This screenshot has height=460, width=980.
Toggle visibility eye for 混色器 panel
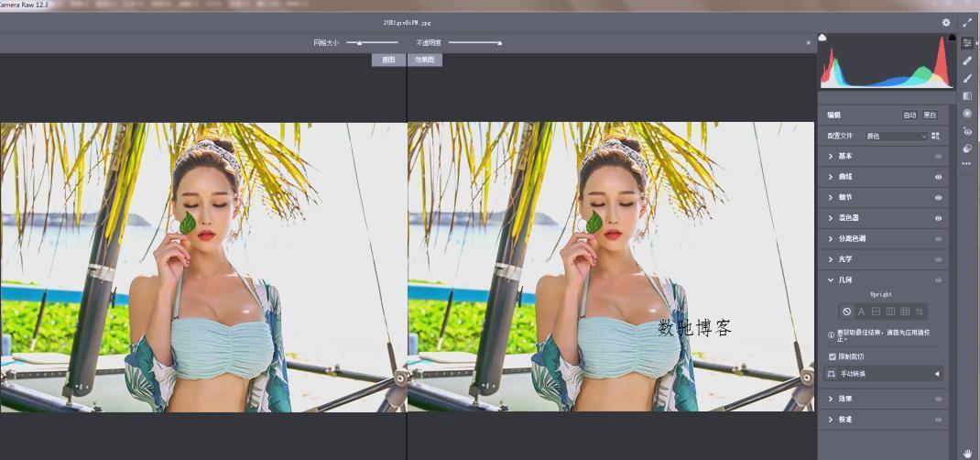(x=938, y=218)
